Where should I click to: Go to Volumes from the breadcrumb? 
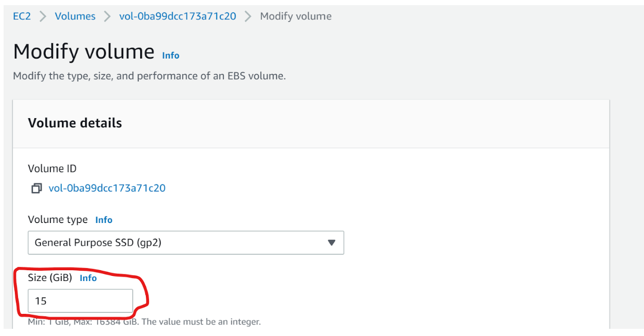click(x=75, y=16)
